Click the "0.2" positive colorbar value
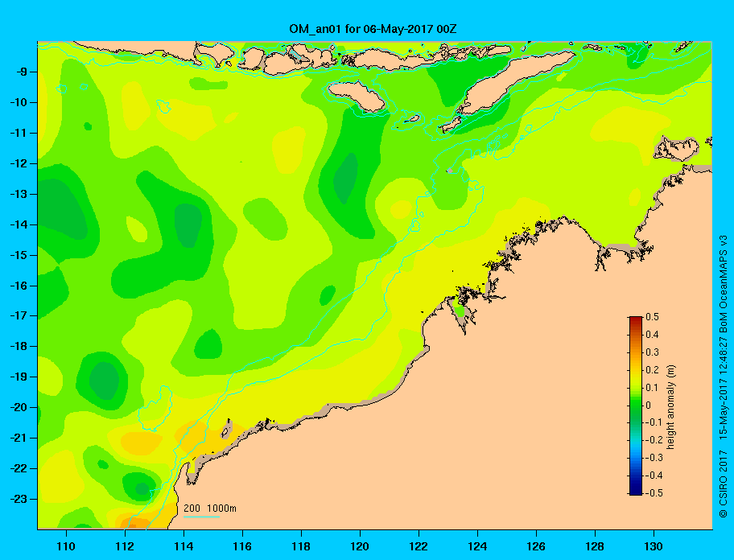 652,370
